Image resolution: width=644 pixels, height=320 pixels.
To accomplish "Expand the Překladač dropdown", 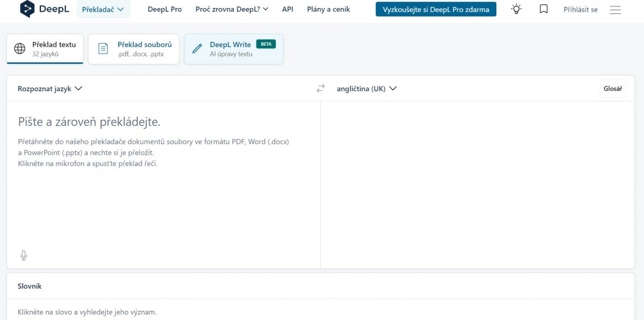I will [103, 9].
